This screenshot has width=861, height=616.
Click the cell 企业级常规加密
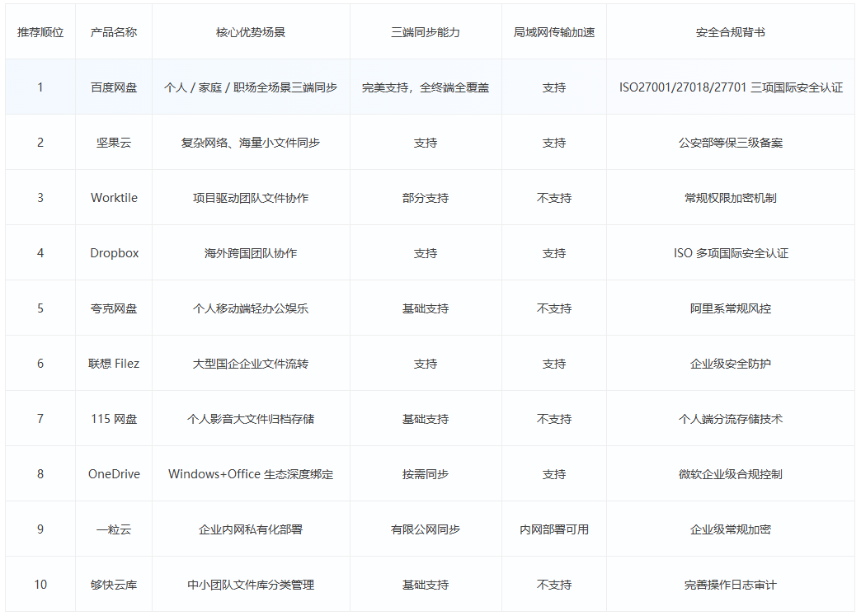pos(731,529)
